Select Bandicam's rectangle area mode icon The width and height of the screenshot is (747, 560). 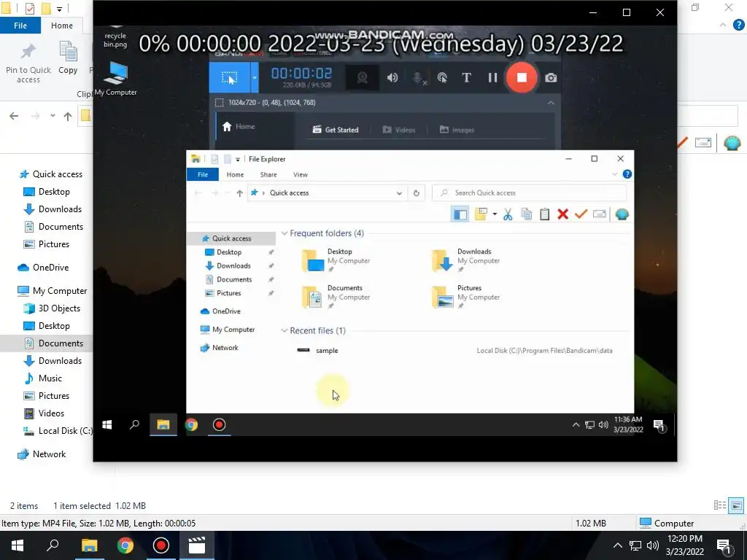click(229, 77)
